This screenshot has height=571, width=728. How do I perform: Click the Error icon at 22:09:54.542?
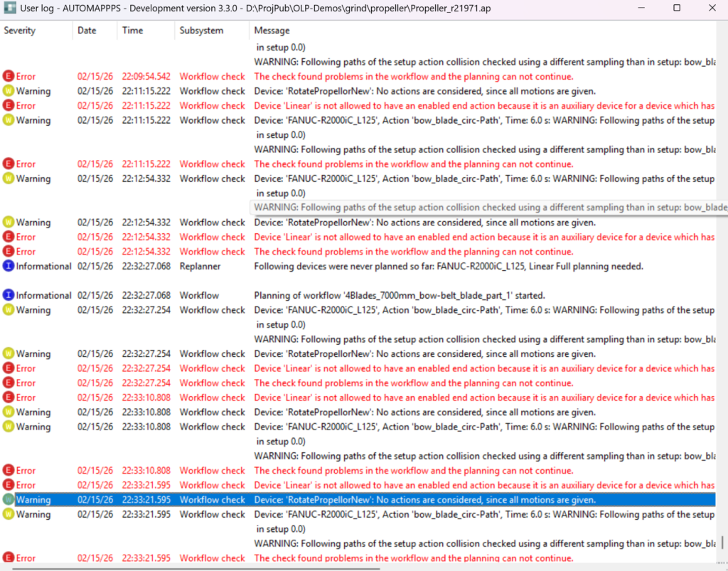pyautogui.click(x=9, y=76)
